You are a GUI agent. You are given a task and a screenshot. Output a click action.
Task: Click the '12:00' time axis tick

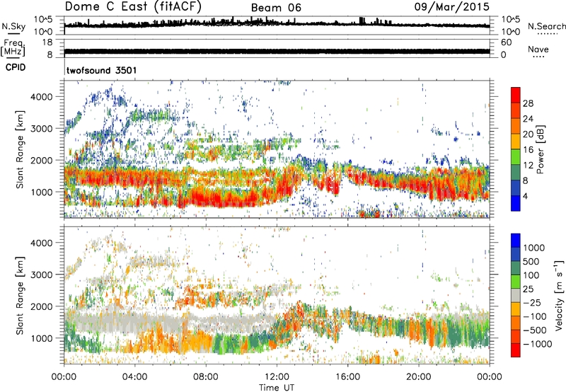pos(277,377)
